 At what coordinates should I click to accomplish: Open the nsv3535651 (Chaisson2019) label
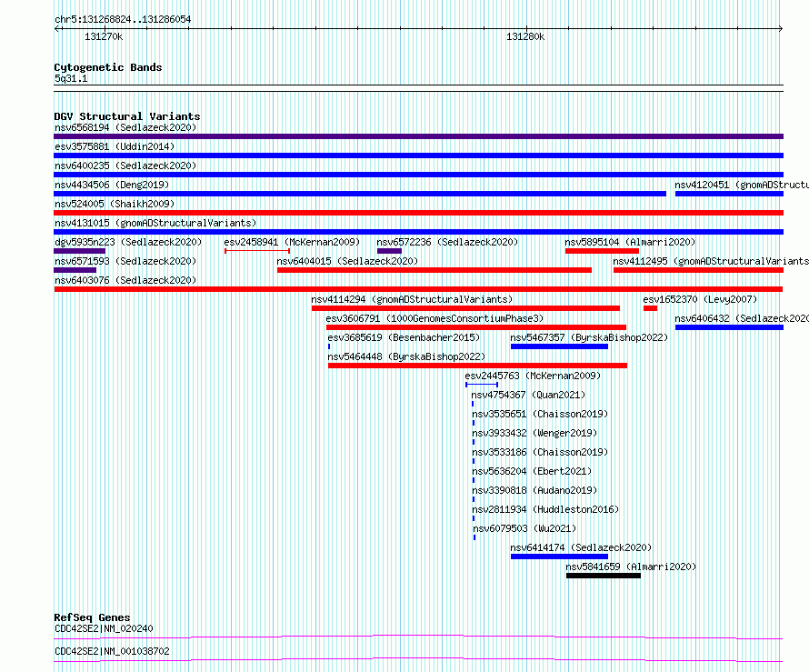coord(540,414)
